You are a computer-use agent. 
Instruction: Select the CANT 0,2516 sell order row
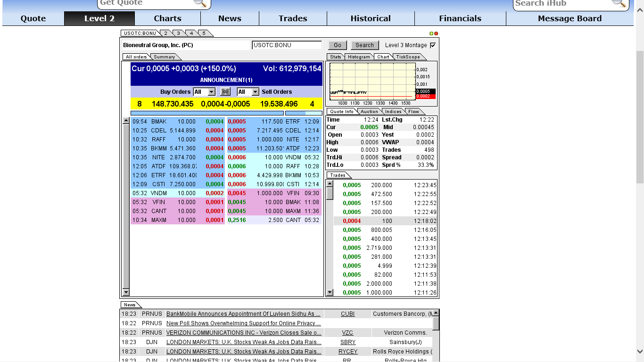274,220
